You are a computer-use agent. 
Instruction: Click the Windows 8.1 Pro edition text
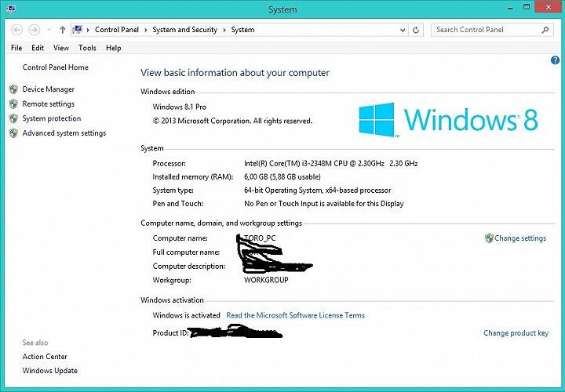tap(180, 107)
